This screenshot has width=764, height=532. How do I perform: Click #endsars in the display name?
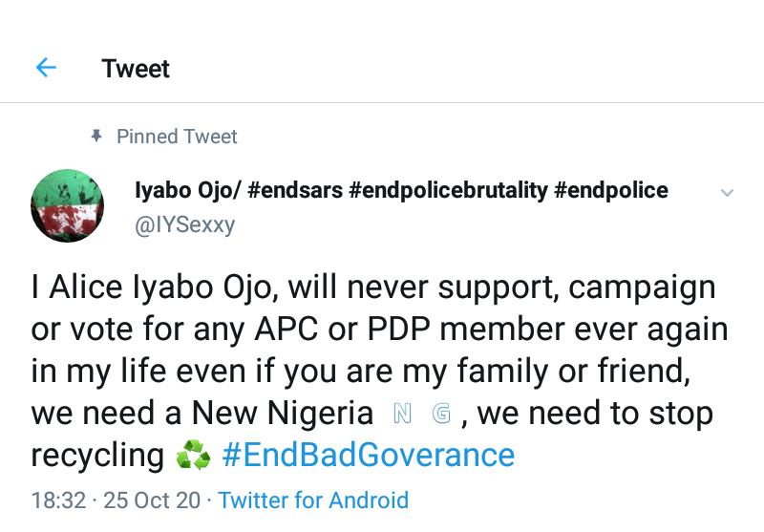point(295,190)
